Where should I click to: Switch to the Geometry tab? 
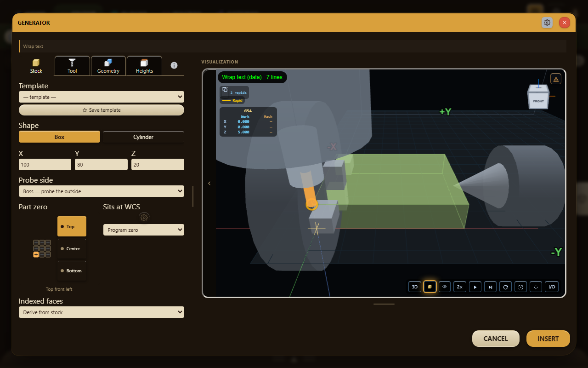tap(108, 66)
